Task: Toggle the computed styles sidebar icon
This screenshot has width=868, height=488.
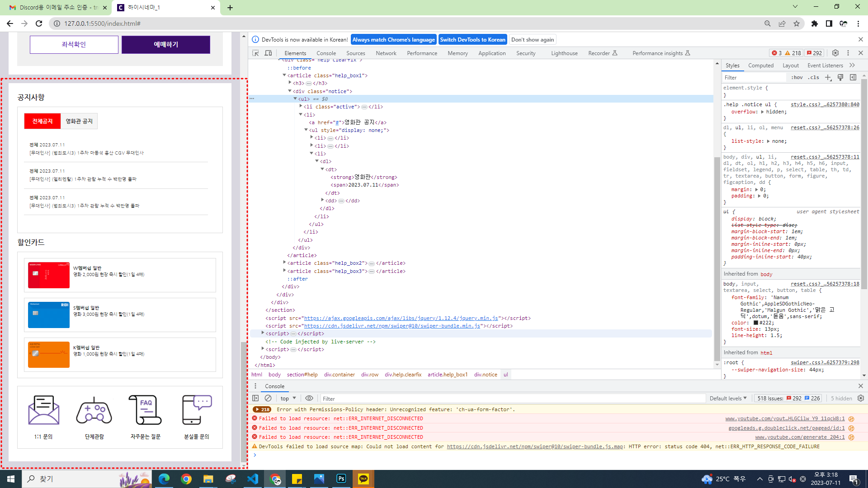Action: 853,77
